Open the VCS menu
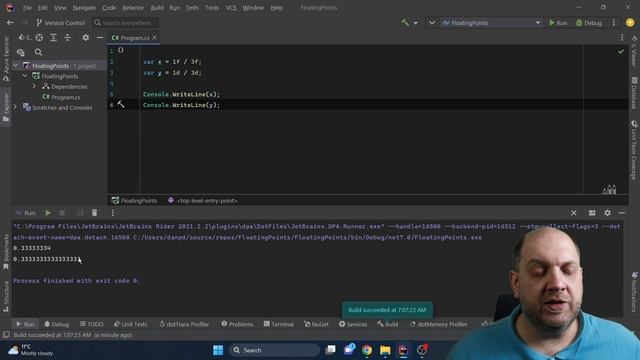This screenshot has width=640, height=360. [x=231, y=8]
